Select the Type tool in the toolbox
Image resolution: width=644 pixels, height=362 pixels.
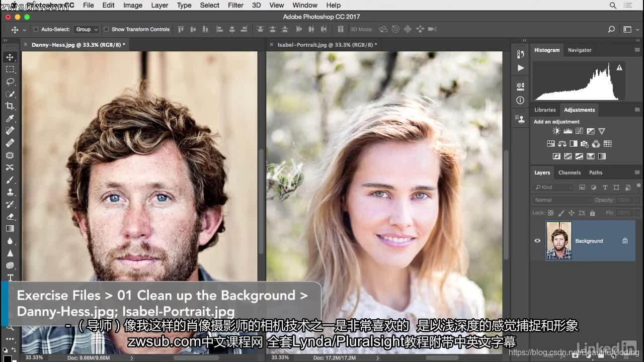click(10, 278)
